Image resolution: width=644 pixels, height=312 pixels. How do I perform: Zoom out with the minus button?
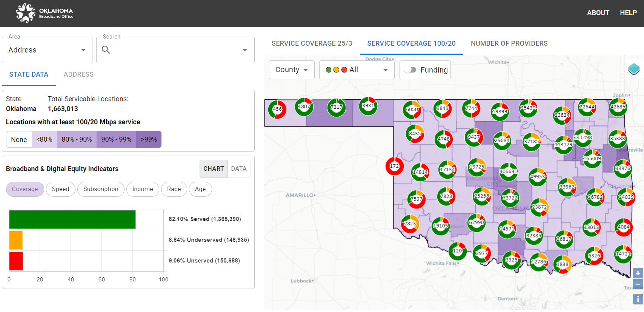click(x=638, y=285)
